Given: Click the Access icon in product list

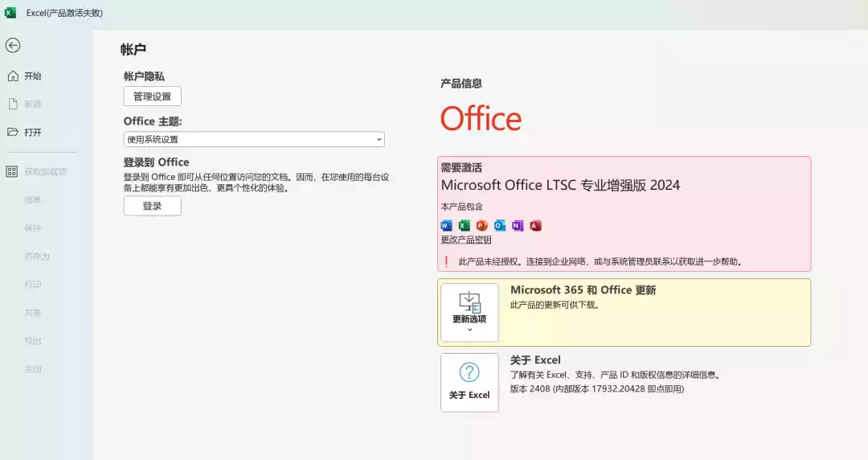Looking at the screenshot, I should 535,225.
